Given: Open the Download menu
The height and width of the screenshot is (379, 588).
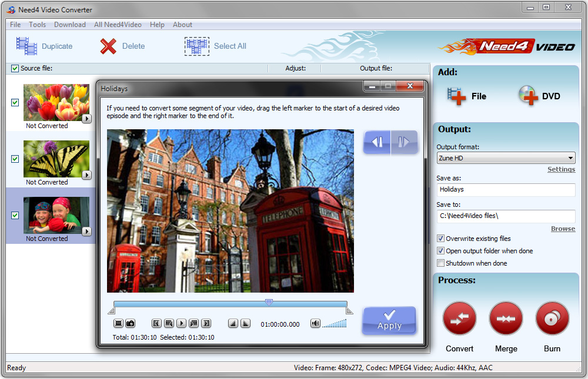Looking at the screenshot, I should [70, 25].
